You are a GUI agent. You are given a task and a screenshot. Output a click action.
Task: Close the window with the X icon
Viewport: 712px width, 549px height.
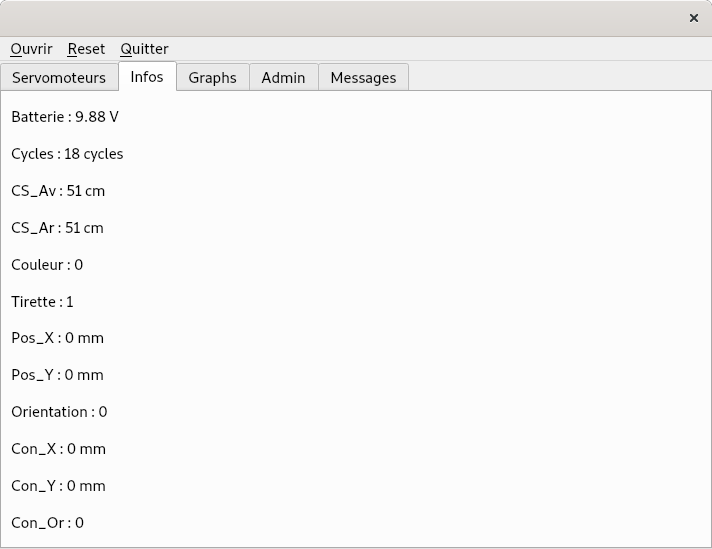pos(694,18)
